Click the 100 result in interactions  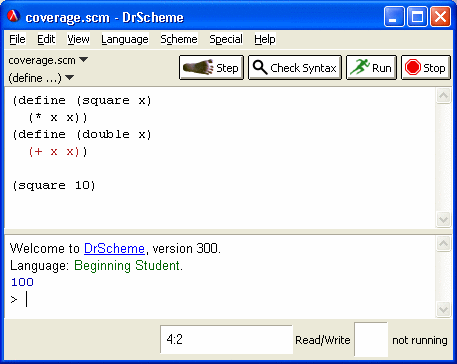(22, 282)
